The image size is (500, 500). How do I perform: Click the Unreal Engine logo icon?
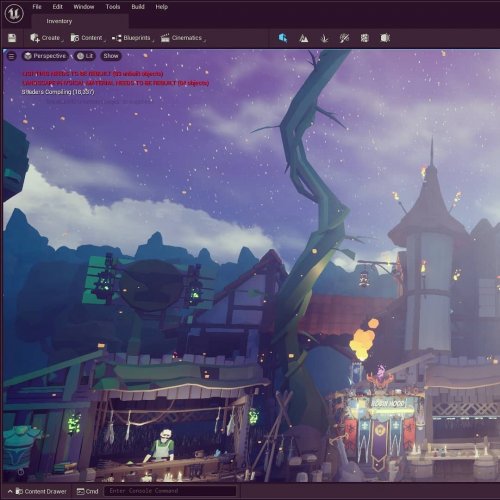pyautogui.click(x=14, y=13)
